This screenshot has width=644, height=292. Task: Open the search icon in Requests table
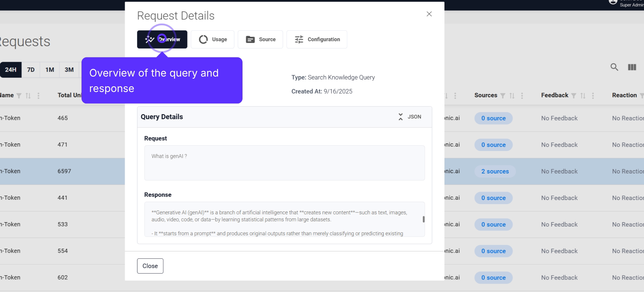click(614, 67)
